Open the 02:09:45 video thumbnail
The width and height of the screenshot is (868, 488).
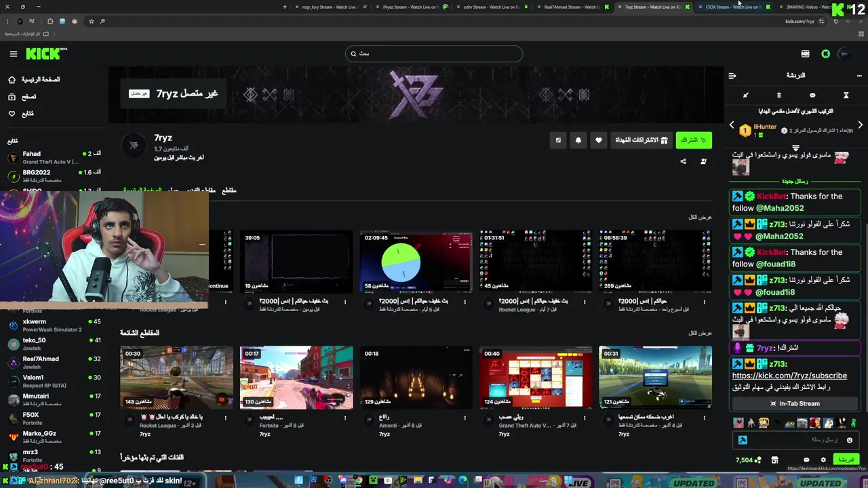(x=416, y=262)
